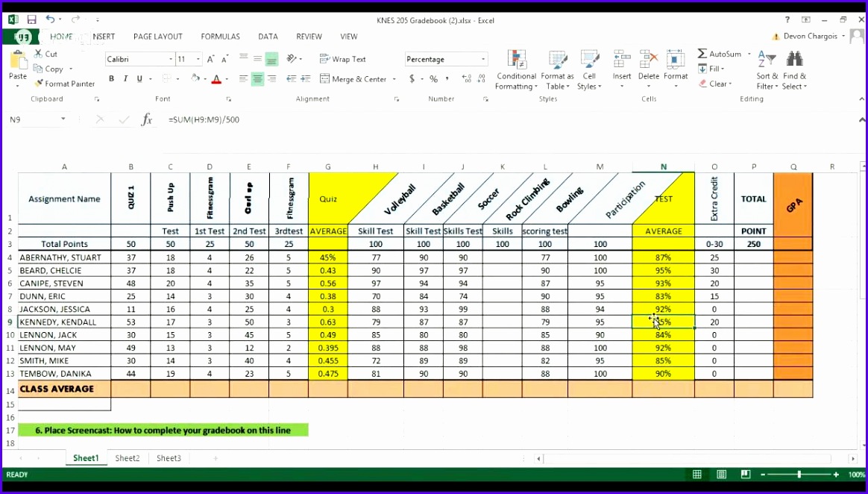
Task: Add a new sheet with plus
Action: (216, 458)
